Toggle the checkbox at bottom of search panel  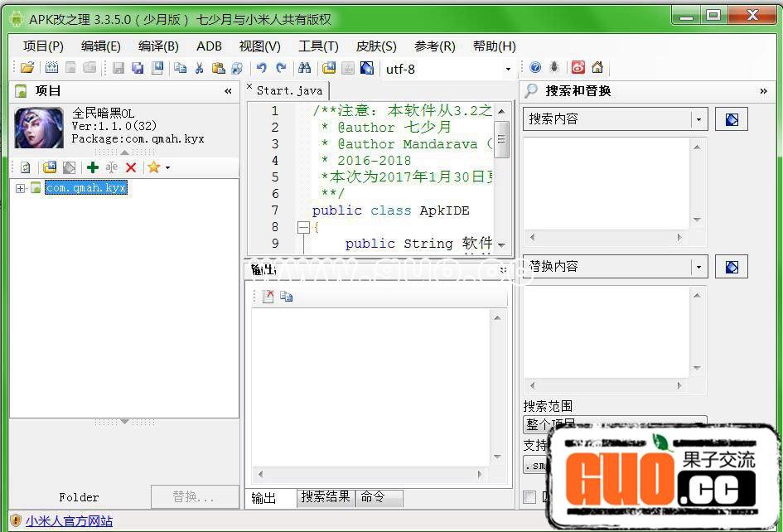point(529,497)
